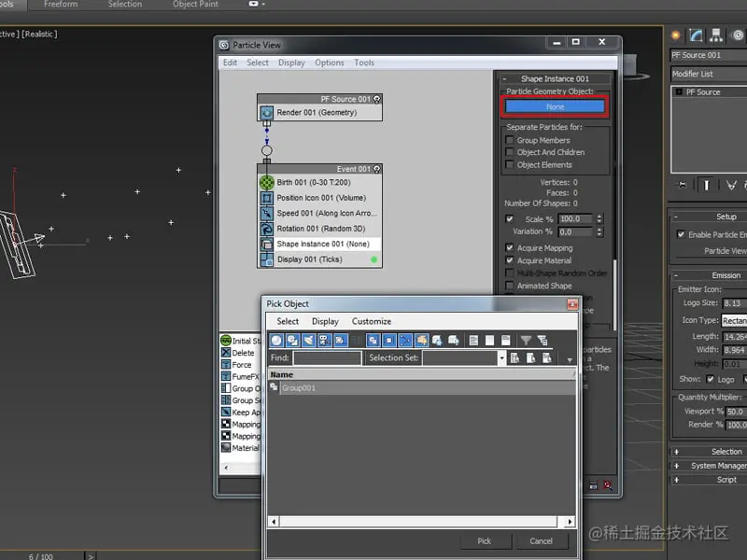Click the Show End Result toggle icon

(706, 185)
